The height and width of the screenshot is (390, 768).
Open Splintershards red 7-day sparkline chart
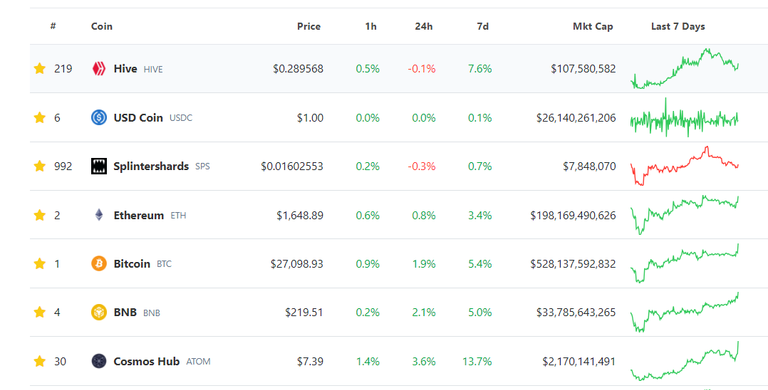pos(685,166)
